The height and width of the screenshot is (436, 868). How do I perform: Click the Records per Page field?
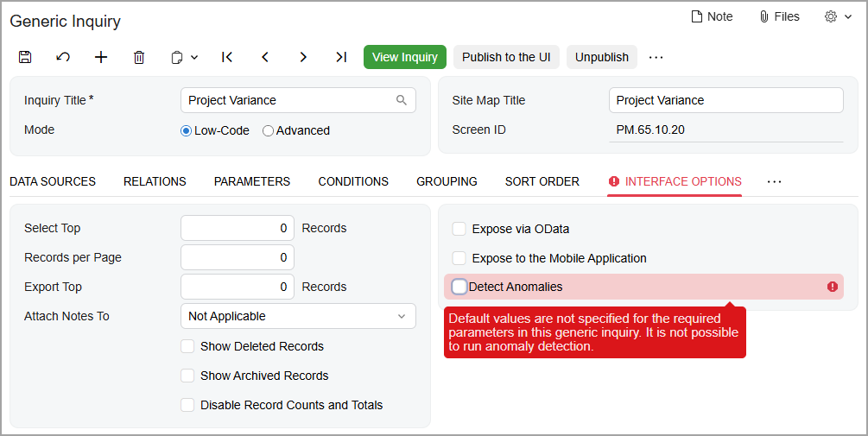(238, 257)
